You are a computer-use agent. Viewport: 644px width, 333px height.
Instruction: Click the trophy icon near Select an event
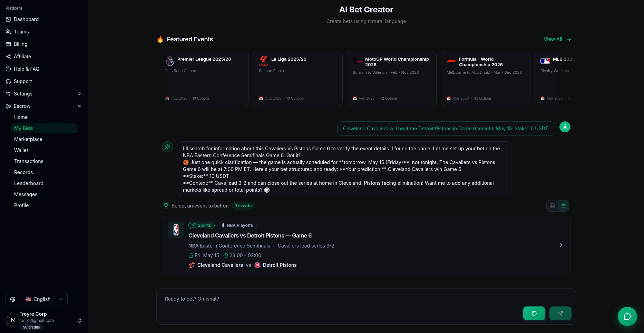click(x=166, y=206)
